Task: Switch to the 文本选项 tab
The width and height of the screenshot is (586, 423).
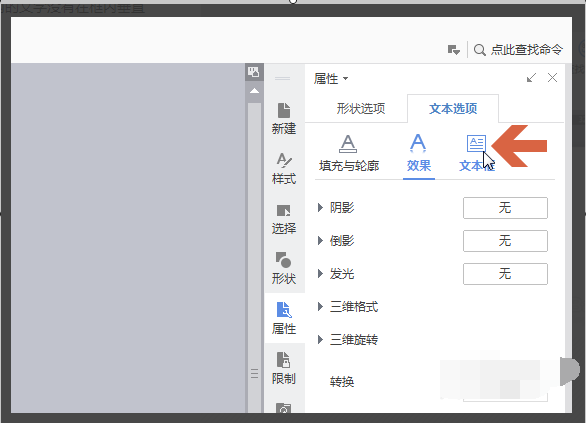Action: pyautogui.click(x=453, y=109)
